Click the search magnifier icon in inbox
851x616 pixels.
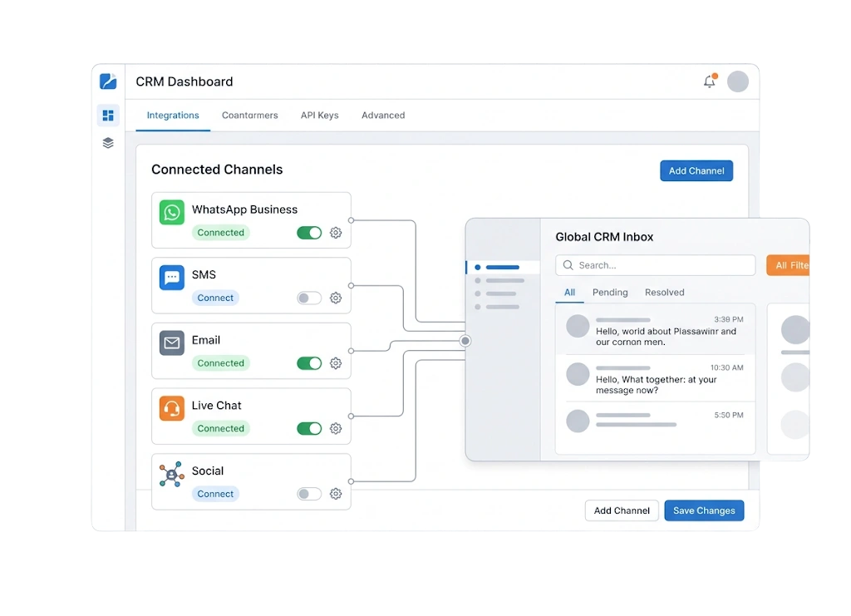[x=568, y=265]
